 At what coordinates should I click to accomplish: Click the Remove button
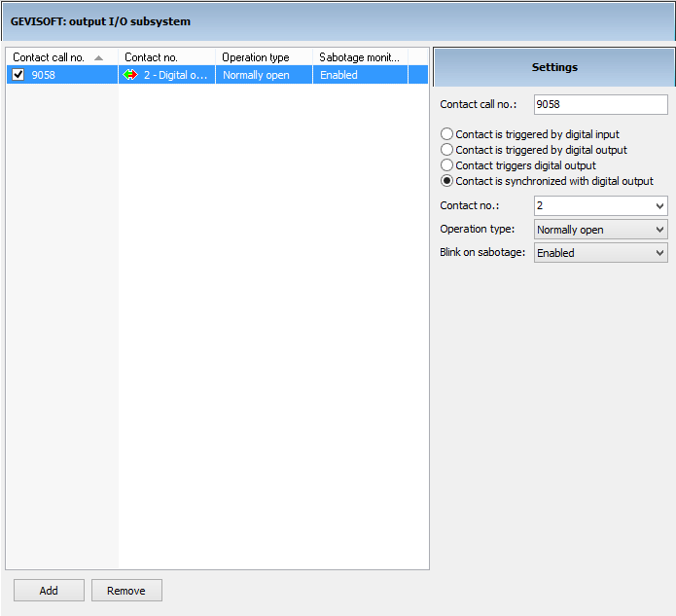126,590
